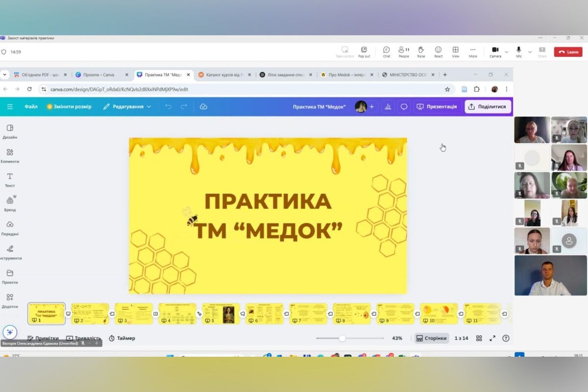Start the Презентація presentation mode
This screenshot has height=392, width=588.
[437, 106]
